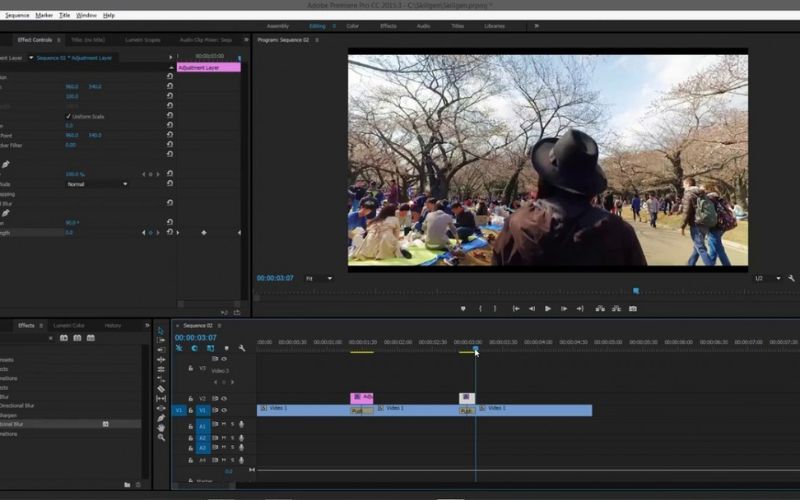Step forward one frame

click(x=564, y=309)
